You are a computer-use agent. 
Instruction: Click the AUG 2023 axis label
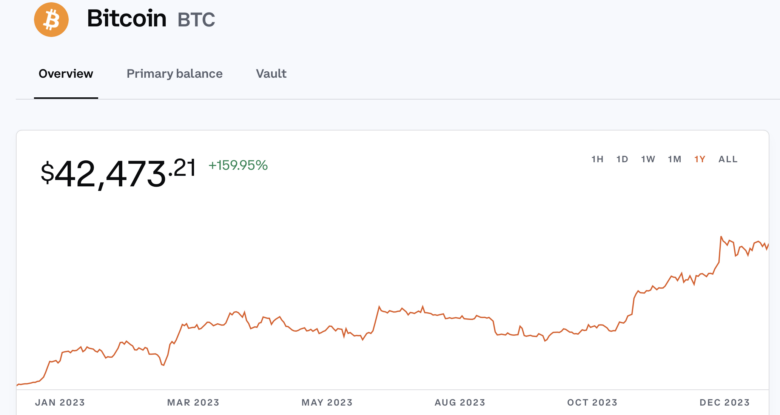[460, 402]
